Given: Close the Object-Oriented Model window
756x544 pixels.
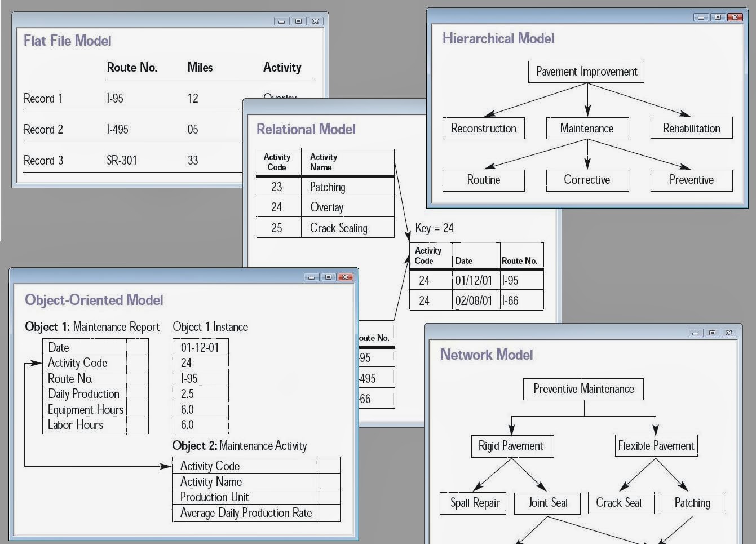Looking at the screenshot, I should coord(346,277).
